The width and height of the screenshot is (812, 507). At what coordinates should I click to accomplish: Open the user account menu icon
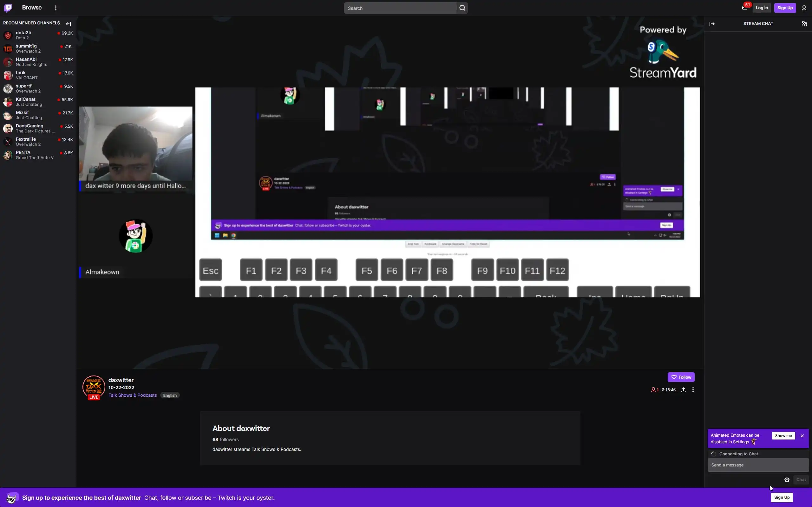point(804,8)
